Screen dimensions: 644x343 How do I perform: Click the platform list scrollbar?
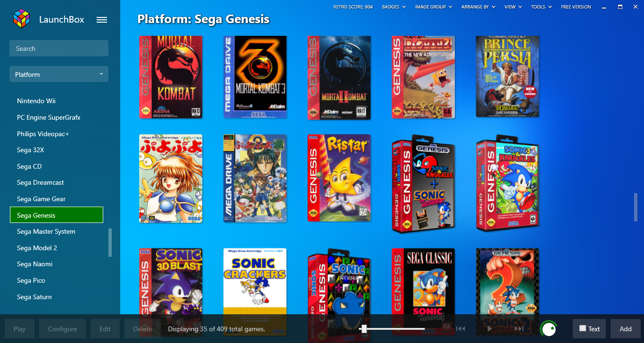coord(110,243)
